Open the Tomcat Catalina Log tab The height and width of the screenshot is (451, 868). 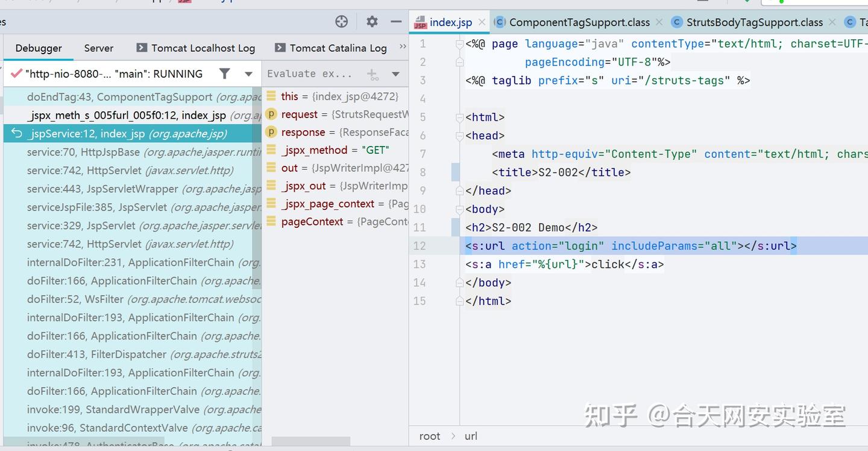(x=330, y=48)
